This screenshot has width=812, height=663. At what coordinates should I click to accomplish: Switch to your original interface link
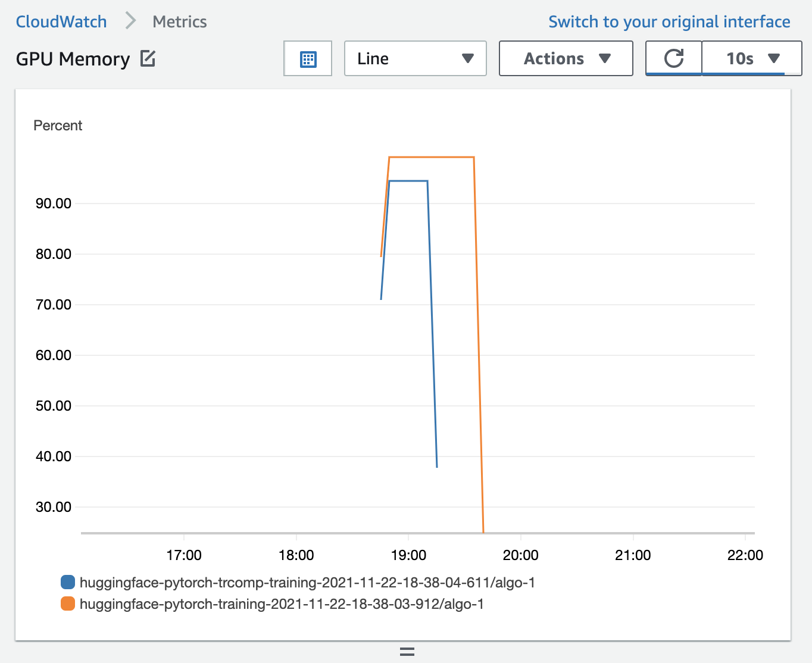click(669, 21)
